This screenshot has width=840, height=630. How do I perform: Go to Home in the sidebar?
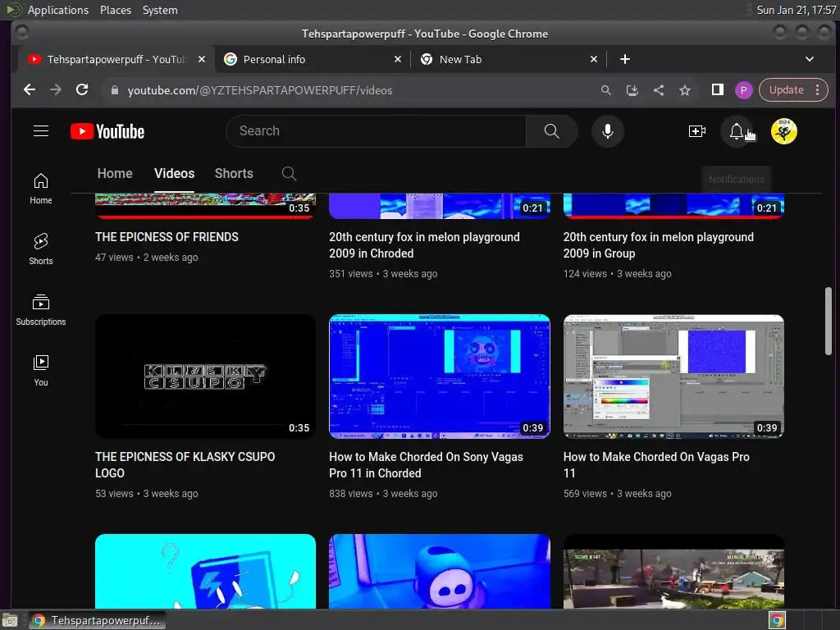click(x=41, y=189)
